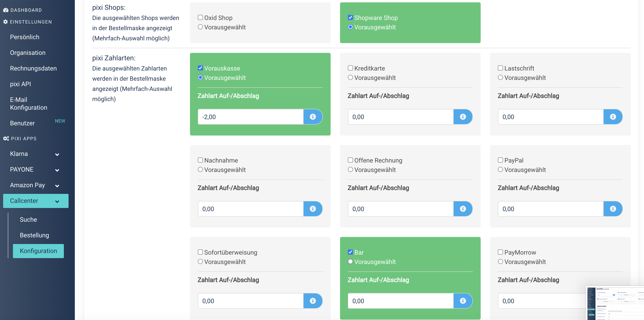644x320 pixels.
Task: Expand the PAYONE submenu arrow
Action: pyautogui.click(x=57, y=170)
